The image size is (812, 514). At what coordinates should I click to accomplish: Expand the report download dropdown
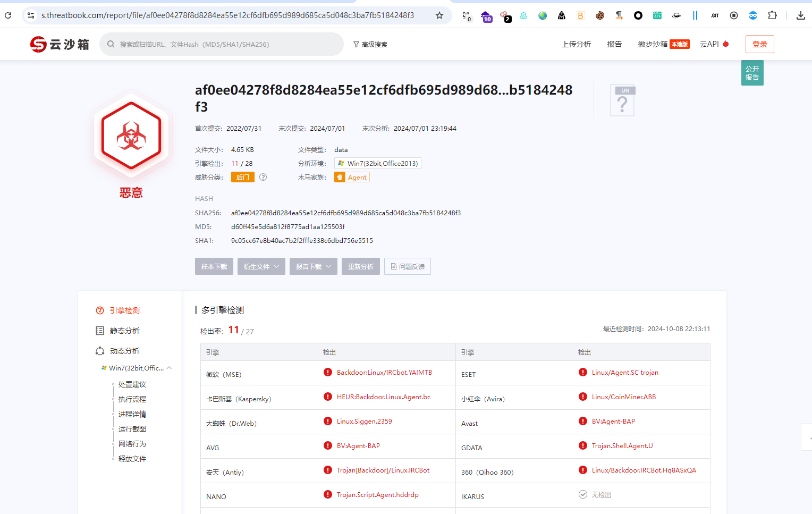pos(314,266)
